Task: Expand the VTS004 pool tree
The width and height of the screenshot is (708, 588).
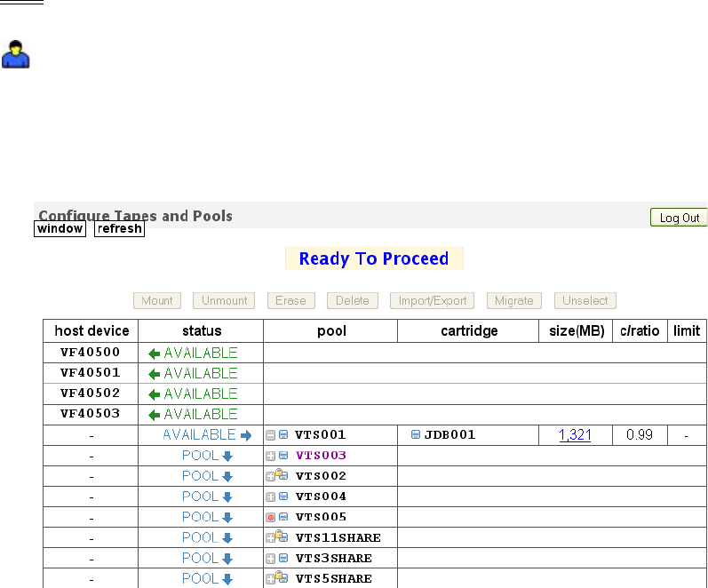Action: click(271, 497)
